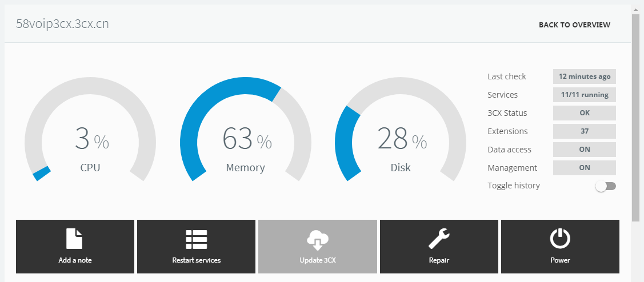Click the Extensions count 37 badge
The height and width of the screenshot is (282, 644).
(585, 131)
